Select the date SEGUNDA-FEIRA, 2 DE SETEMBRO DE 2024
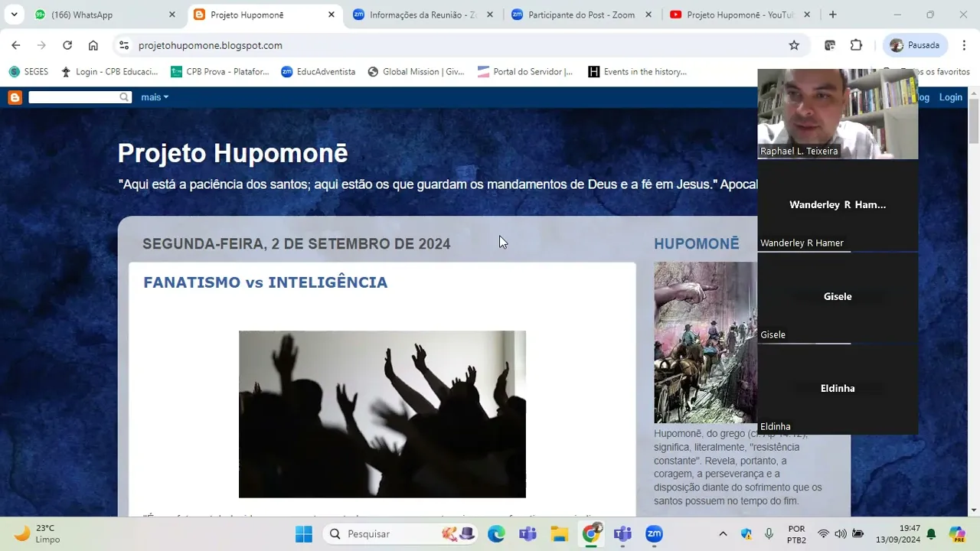This screenshot has height=551, width=980. 296,244
